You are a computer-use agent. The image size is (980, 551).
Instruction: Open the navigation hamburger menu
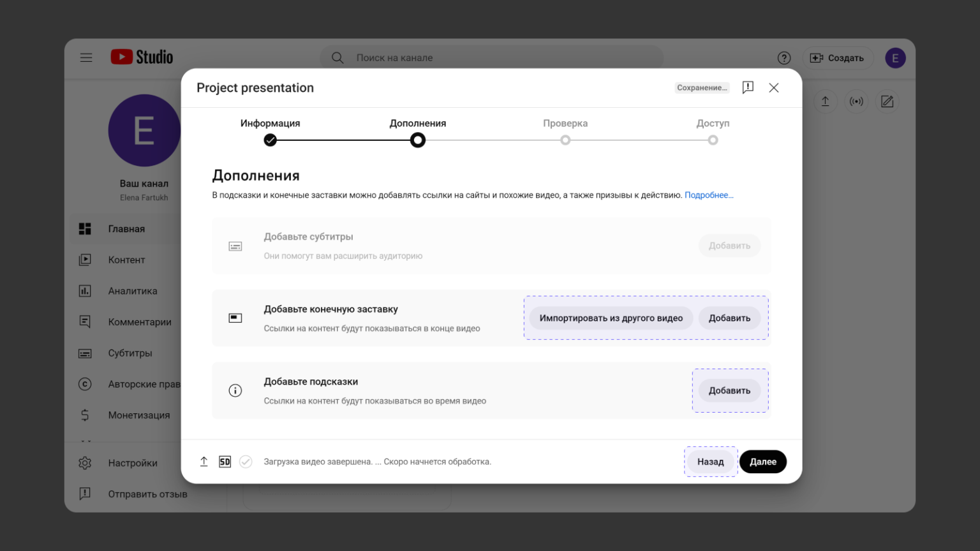tap(86, 57)
